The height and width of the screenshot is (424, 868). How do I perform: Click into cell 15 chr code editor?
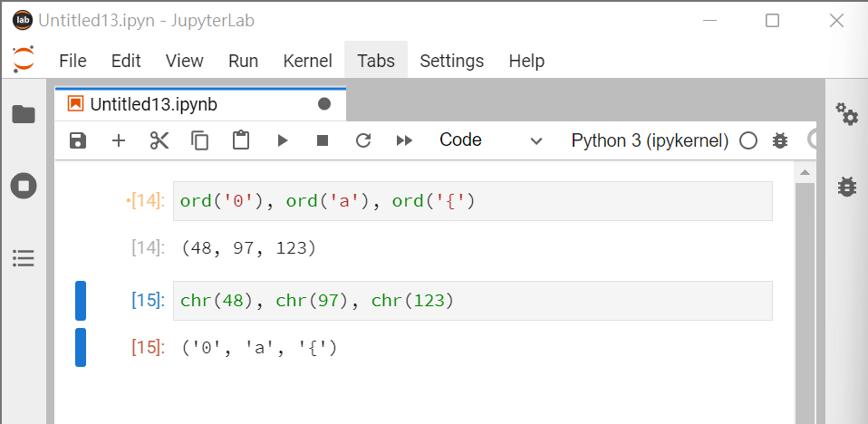473,301
